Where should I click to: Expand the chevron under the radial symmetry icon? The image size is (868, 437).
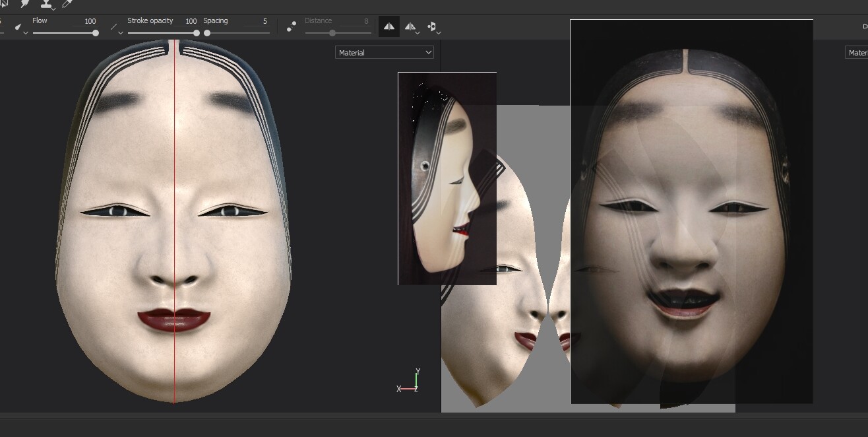pyautogui.click(x=439, y=32)
